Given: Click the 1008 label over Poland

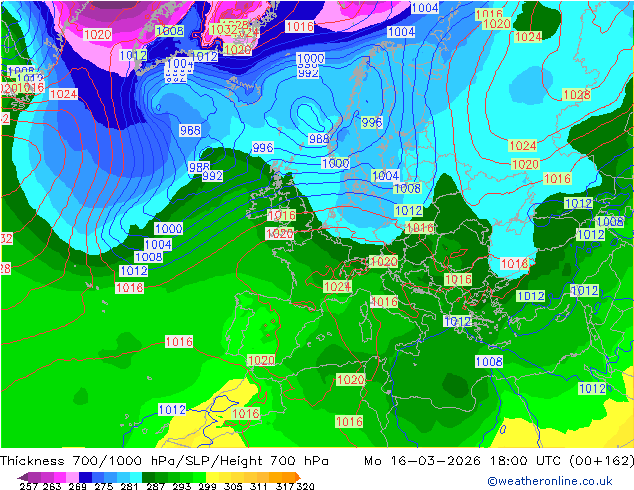Looking at the screenshot, I should pos(407,188).
